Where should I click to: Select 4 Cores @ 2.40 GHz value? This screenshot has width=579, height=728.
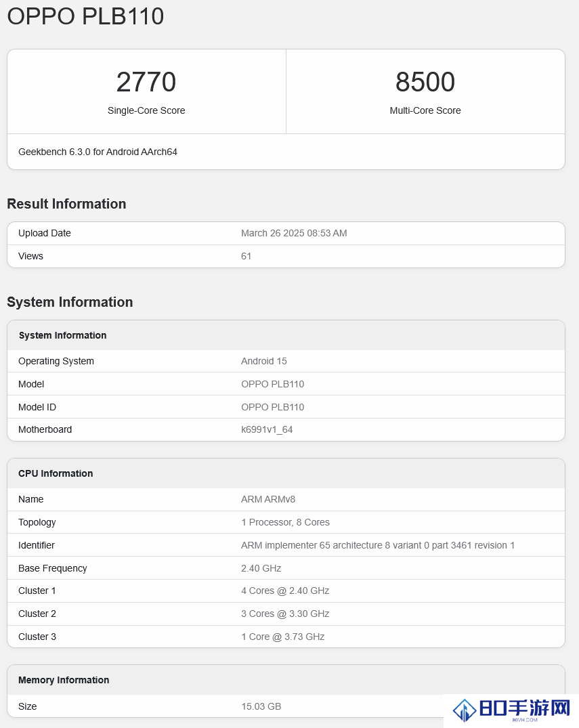pyautogui.click(x=286, y=591)
